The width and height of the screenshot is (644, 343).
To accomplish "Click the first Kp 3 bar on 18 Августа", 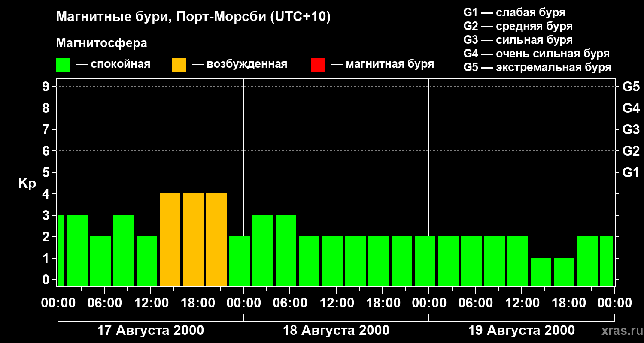I will point(263,250).
